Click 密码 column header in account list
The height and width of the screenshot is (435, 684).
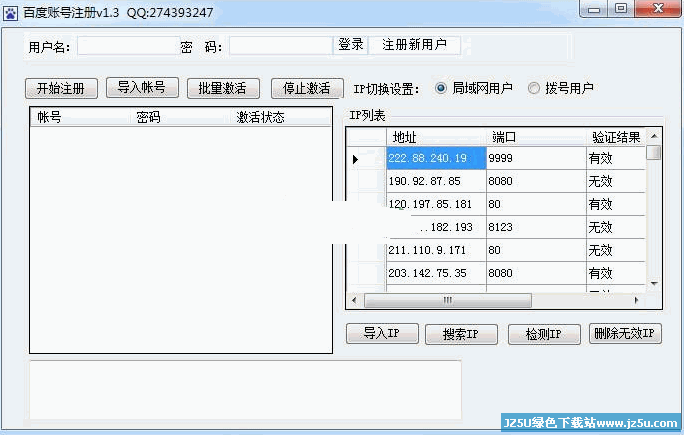coord(180,117)
